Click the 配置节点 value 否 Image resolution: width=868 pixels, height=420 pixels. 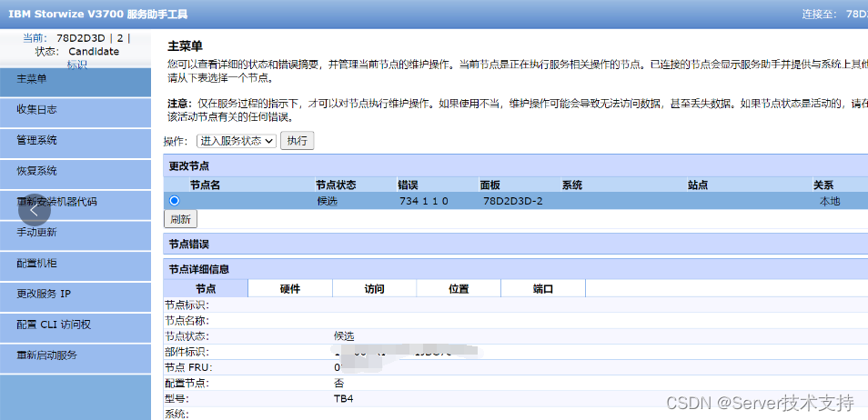pyautogui.click(x=339, y=383)
